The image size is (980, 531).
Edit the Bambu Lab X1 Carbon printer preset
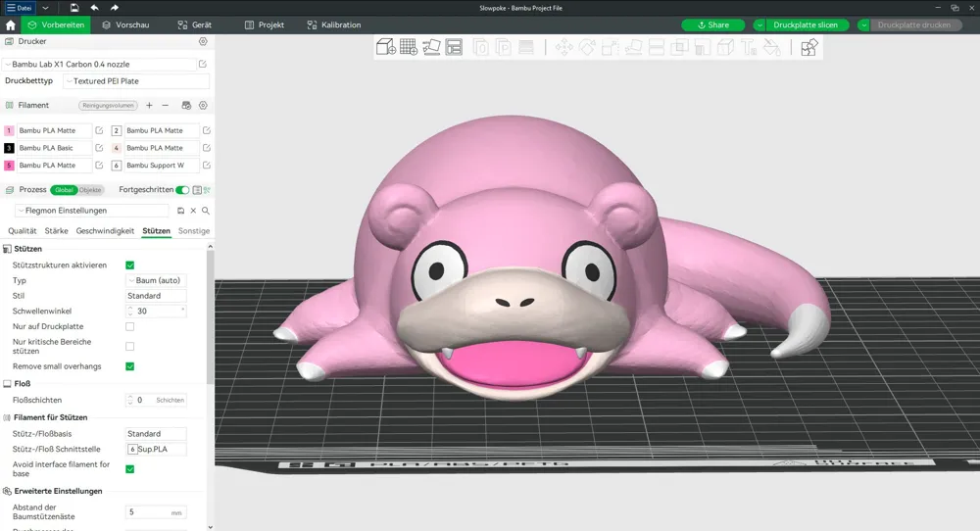pyautogui.click(x=203, y=64)
